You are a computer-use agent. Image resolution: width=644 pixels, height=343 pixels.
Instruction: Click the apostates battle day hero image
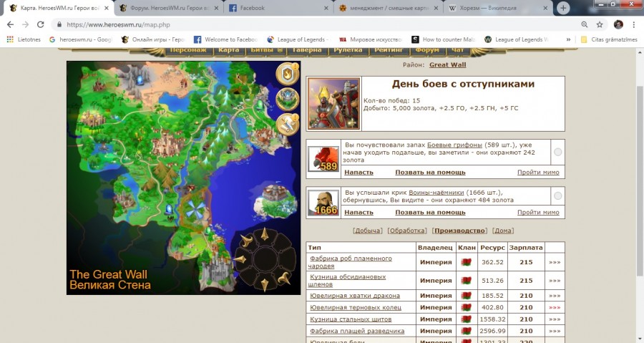point(333,104)
